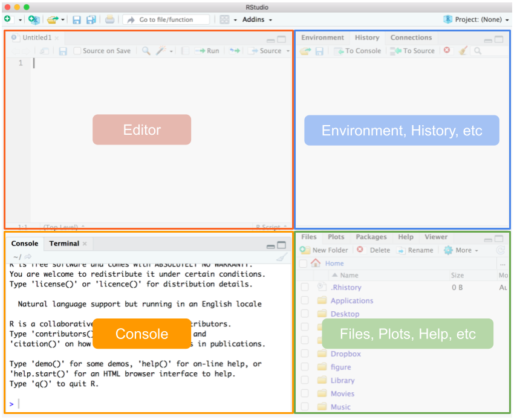The image size is (514, 420).
Task: Open the Addins menu
Action: 258,20
